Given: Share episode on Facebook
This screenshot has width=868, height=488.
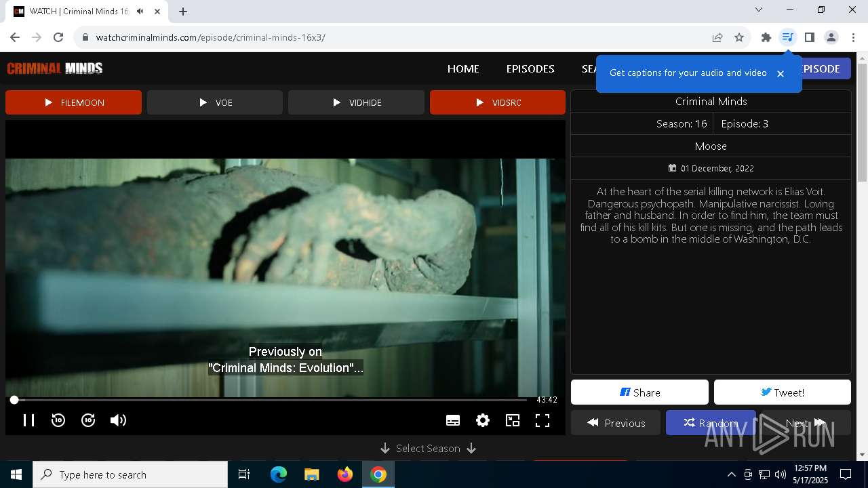Looking at the screenshot, I should tap(639, 392).
